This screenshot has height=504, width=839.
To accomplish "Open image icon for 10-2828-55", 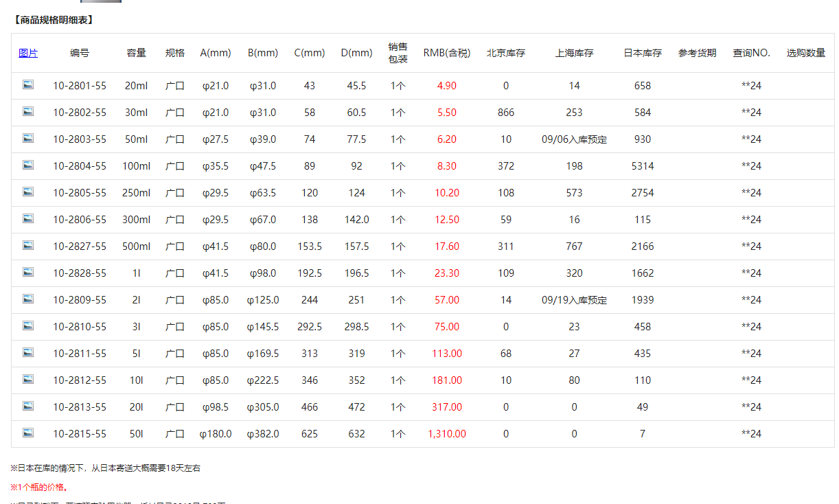I will pyautogui.click(x=28, y=272).
